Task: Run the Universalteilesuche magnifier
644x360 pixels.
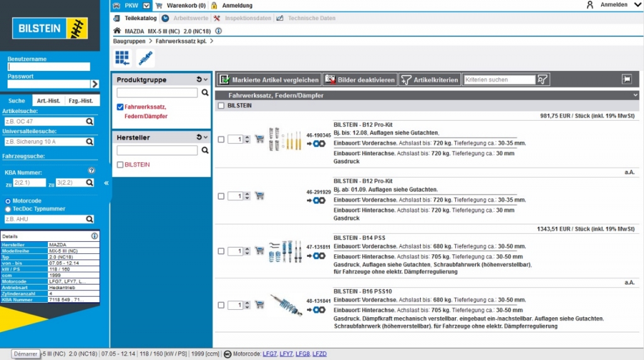Action: click(x=89, y=141)
